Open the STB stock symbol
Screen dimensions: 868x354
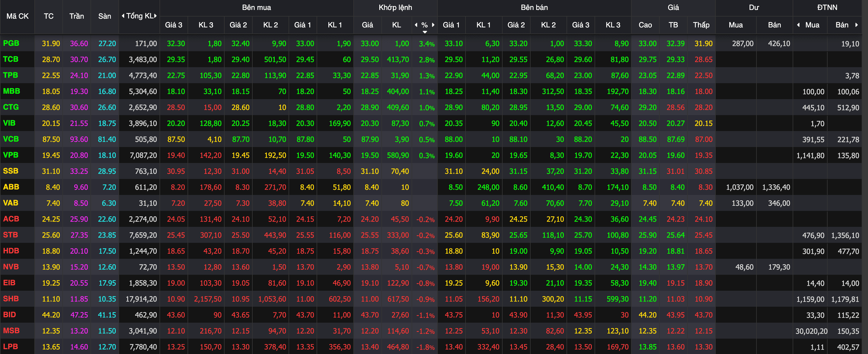(x=11, y=235)
